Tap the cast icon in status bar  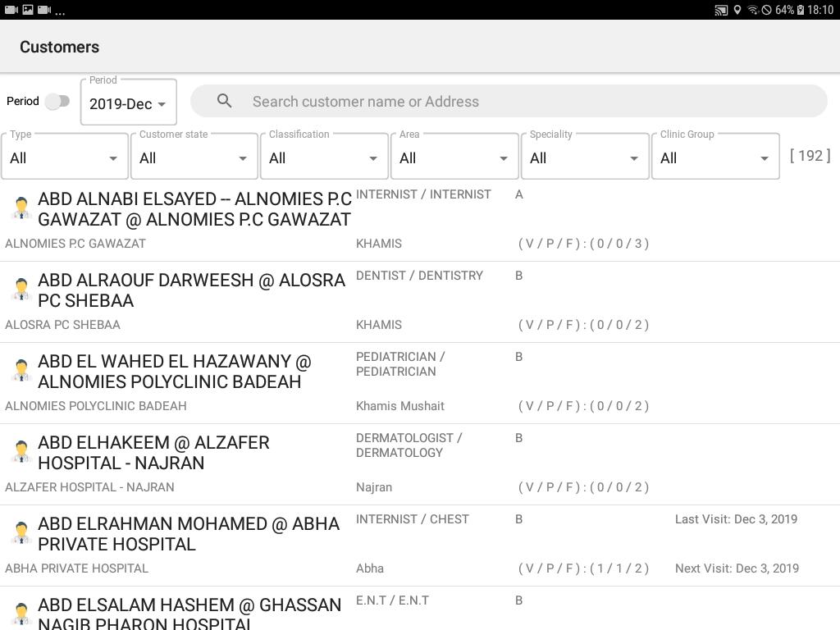721,10
